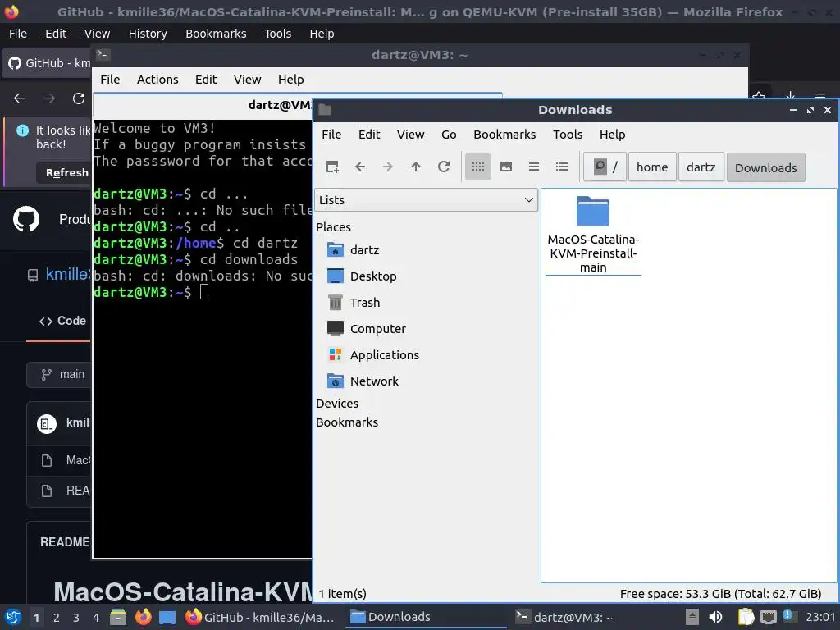
Task: Click the application menu launcher on taskbar
Action: [13, 617]
